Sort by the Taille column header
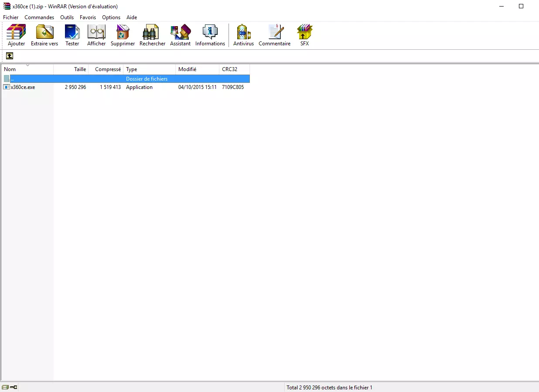 tap(71, 69)
